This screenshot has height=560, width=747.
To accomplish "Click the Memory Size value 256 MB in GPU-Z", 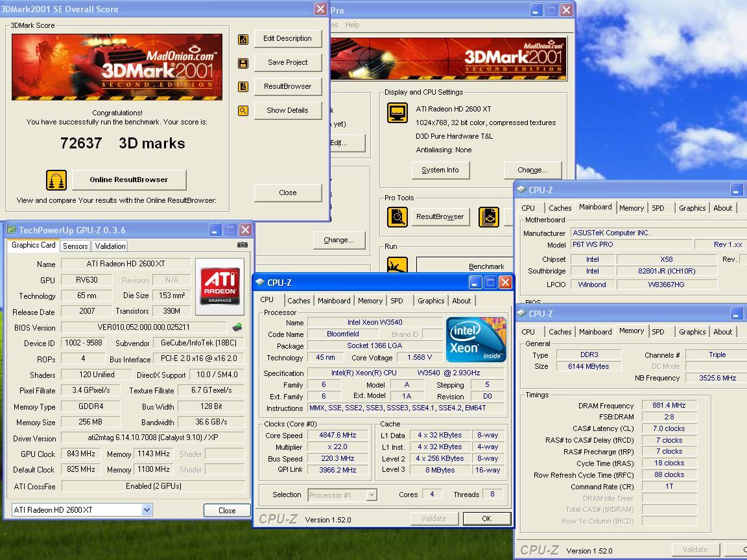I will coord(91,422).
